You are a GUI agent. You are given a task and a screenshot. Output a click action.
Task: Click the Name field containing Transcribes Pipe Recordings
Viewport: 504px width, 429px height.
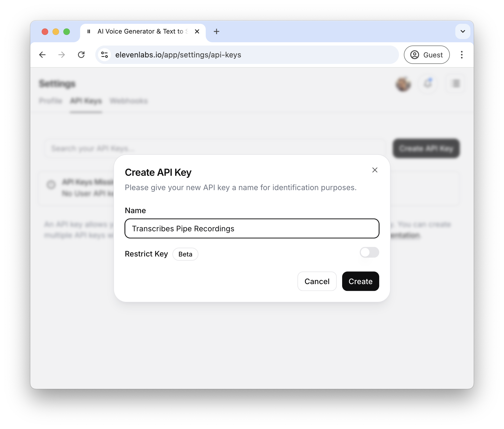click(251, 228)
